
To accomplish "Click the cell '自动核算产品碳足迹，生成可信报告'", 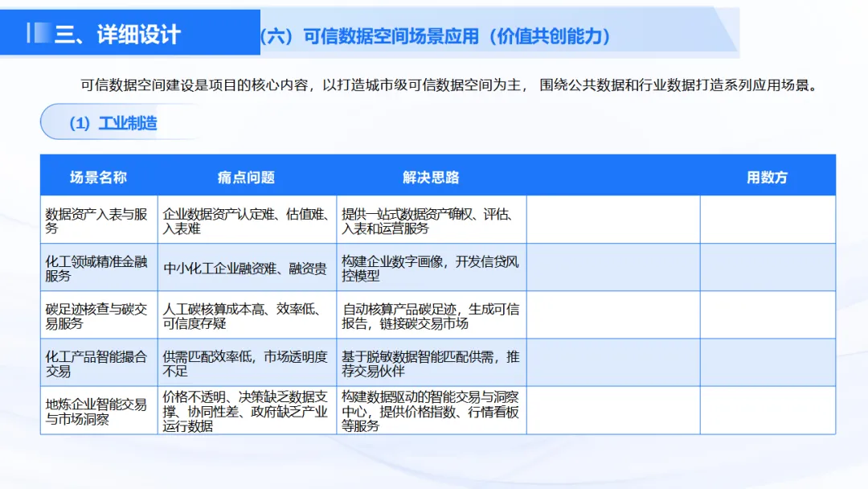I will tap(432, 315).
